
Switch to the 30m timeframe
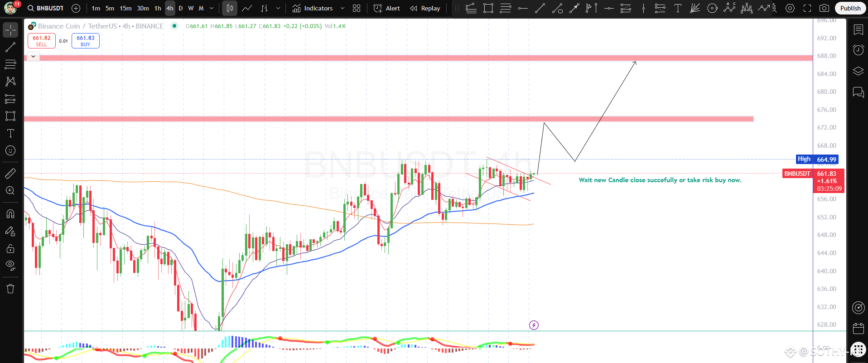[x=143, y=8]
